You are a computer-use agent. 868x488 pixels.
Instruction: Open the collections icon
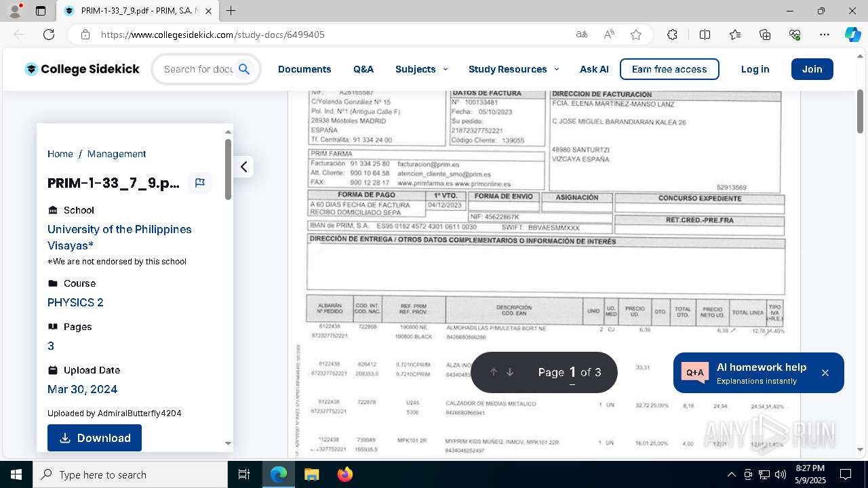(765, 35)
